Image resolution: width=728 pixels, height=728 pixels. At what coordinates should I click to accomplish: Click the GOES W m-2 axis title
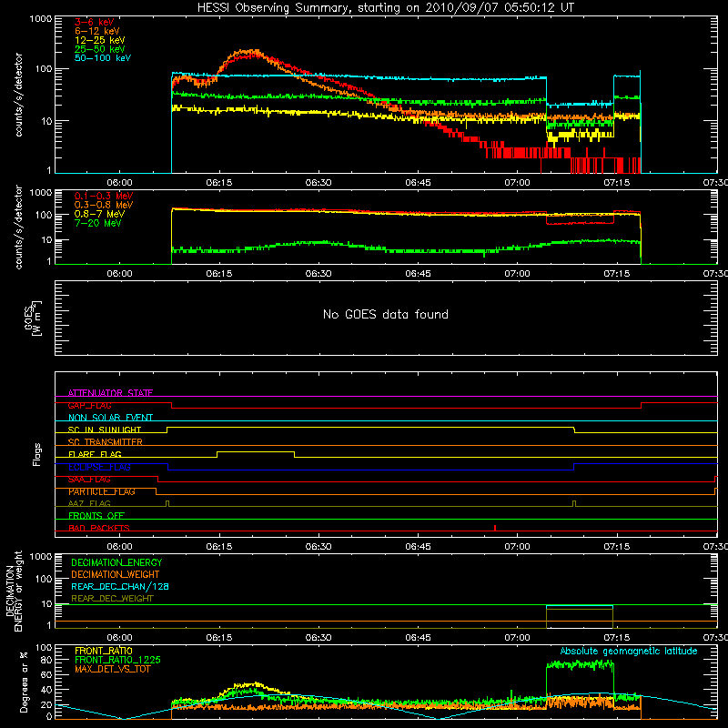(x=33, y=318)
